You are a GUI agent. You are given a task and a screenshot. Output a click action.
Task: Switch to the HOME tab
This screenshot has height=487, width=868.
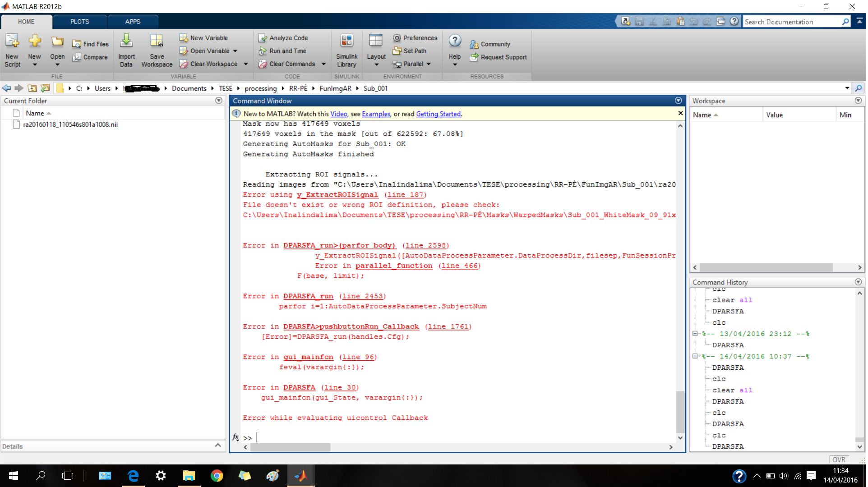tap(26, 22)
